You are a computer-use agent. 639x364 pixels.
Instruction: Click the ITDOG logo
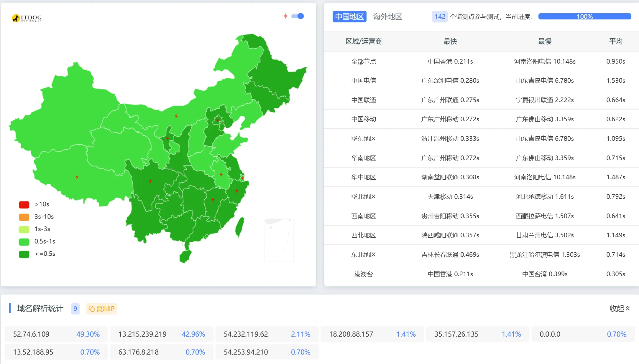(27, 18)
